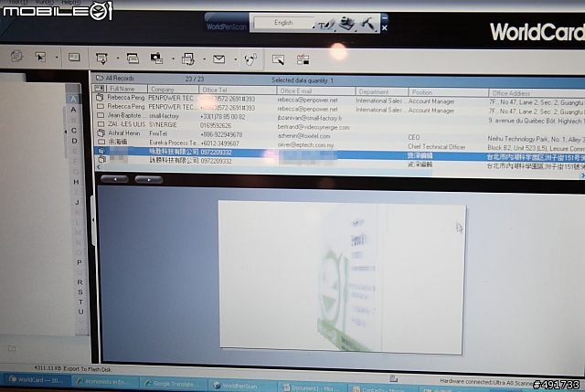Click the oliver@eptech.com.my email cell

(x=305, y=145)
